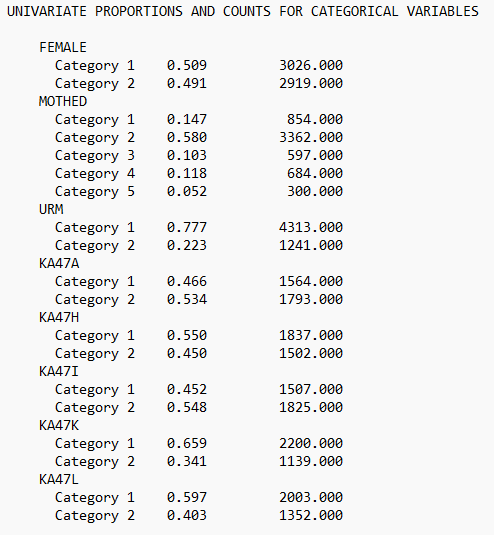The height and width of the screenshot is (535, 494).
Task: Click the KA47H count 1837.000
Action: [311, 335]
